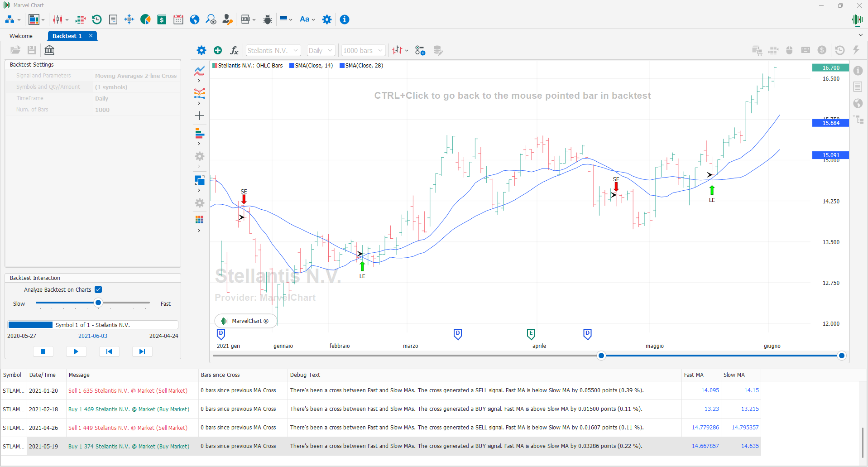Expand the layout window toolbar dropdown
868x467 pixels.
(x=43, y=20)
